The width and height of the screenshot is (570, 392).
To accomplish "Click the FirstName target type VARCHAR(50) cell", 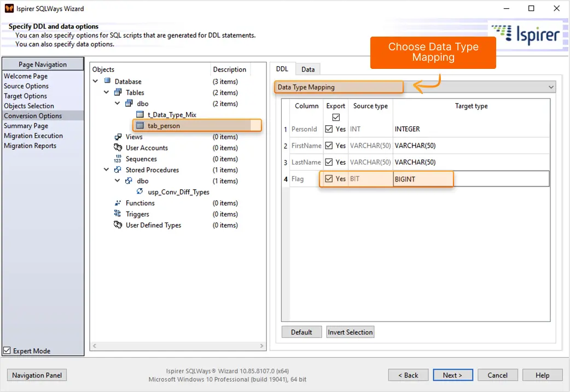I will pyautogui.click(x=471, y=145).
